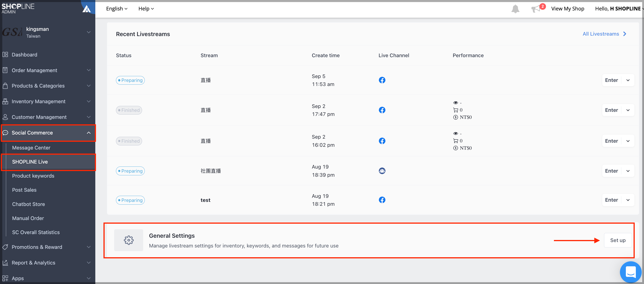Open the announcements megaphone icon
The image size is (644, 284).
(536, 9)
